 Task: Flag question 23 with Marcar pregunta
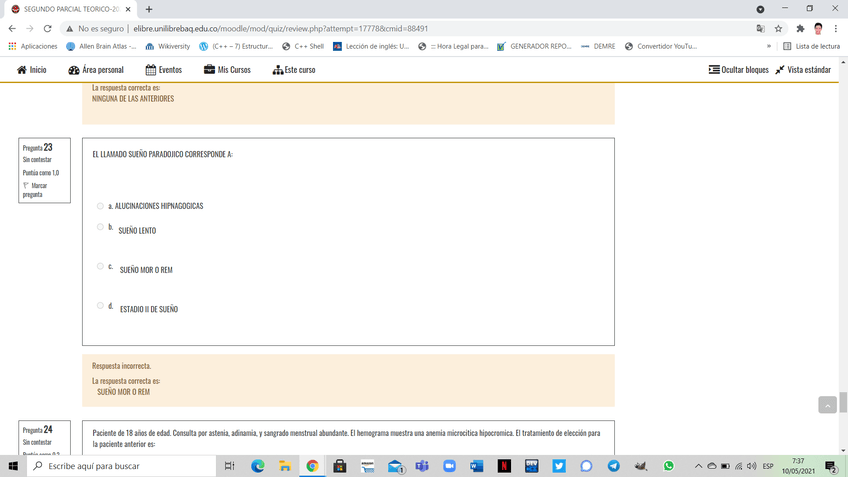click(x=35, y=190)
